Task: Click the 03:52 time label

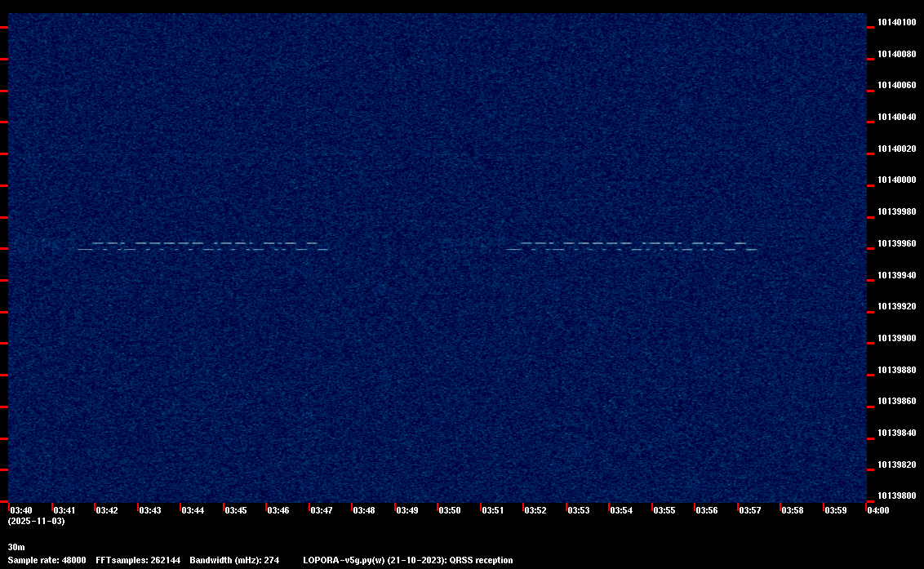Action: pyautogui.click(x=535, y=510)
